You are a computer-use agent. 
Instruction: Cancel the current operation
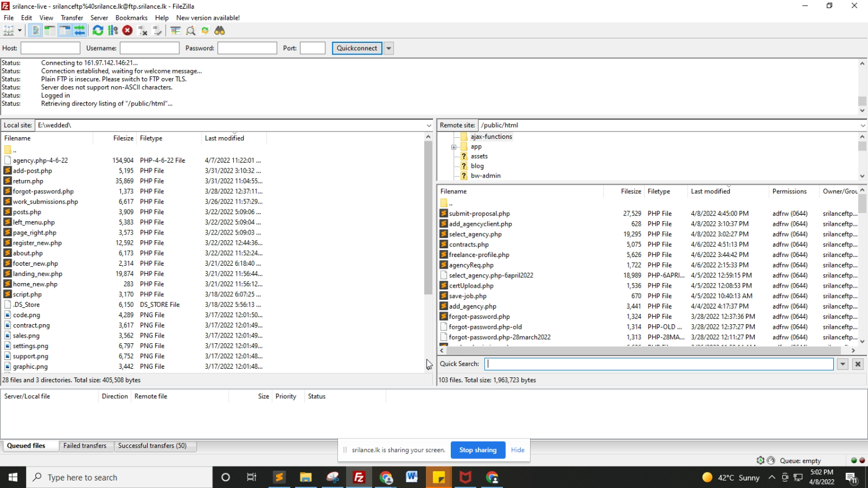coord(127,31)
